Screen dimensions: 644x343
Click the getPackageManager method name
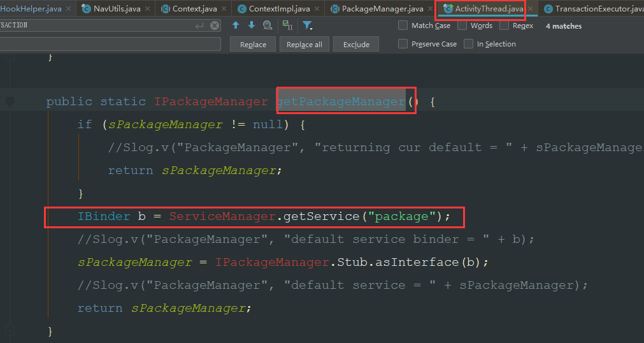pyautogui.click(x=341, y=101)
